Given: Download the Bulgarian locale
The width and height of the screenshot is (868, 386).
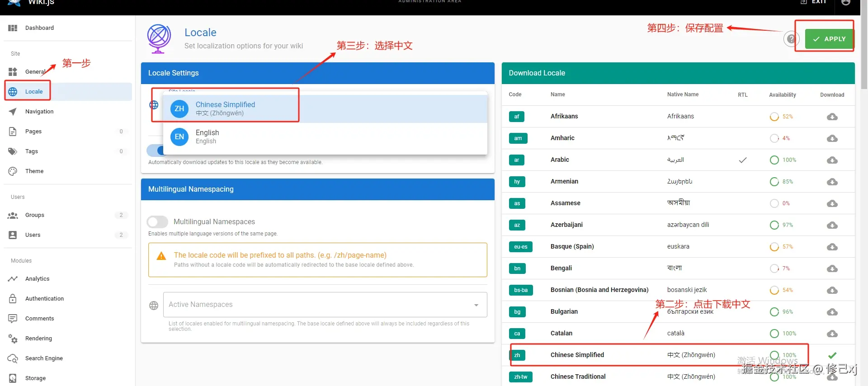Looking at the screenshot, I should tap(832, 312).
